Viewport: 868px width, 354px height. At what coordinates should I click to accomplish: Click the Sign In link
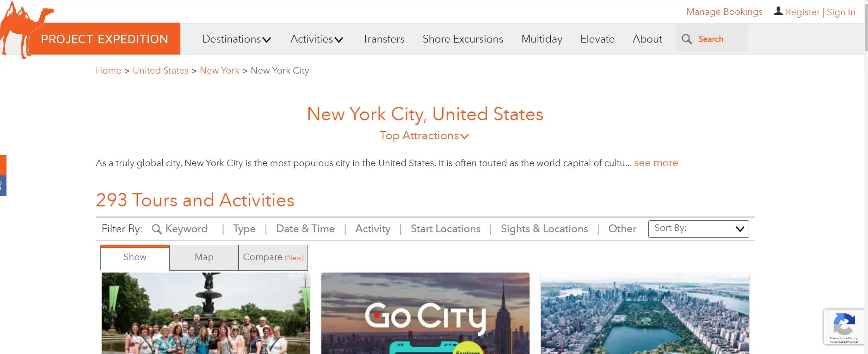coord(841,12)
